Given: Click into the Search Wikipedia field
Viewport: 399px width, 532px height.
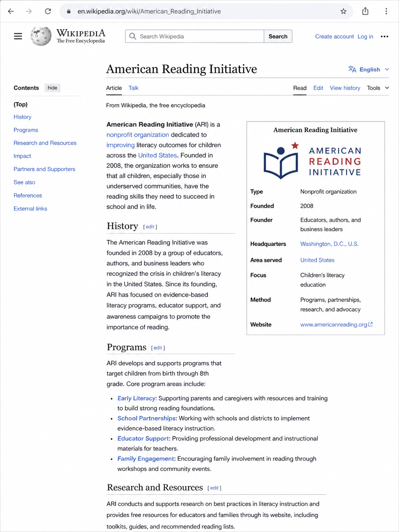Looking at the screenshot, I should (x=195, y=36).
